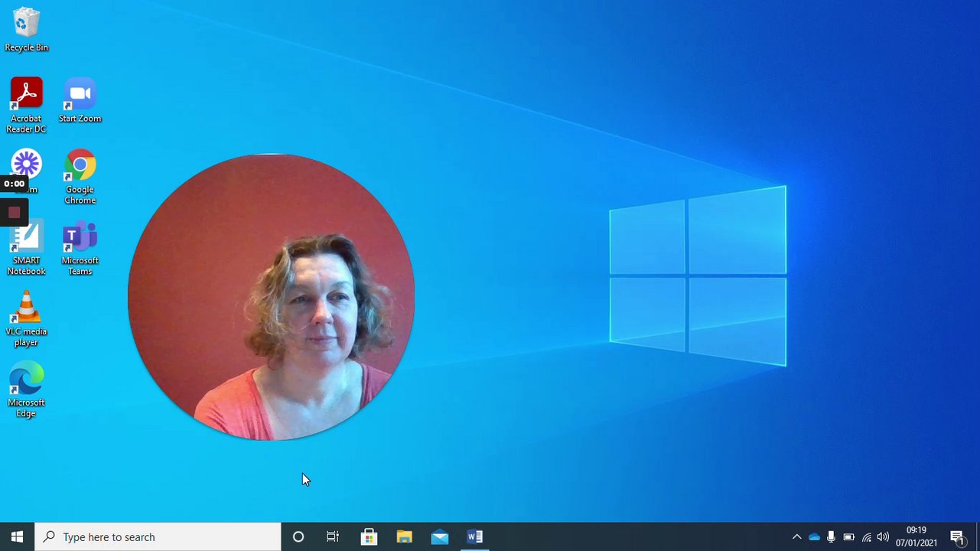Open the Recycle Bin desktop icon
This screenshot has width=980, height=551.
pos(26,30)
